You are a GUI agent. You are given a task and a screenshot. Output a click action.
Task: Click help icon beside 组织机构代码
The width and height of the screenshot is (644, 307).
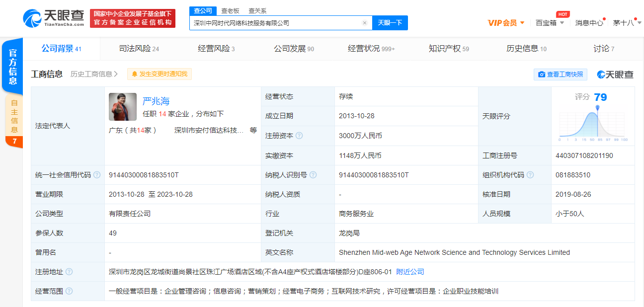(530, 175)
